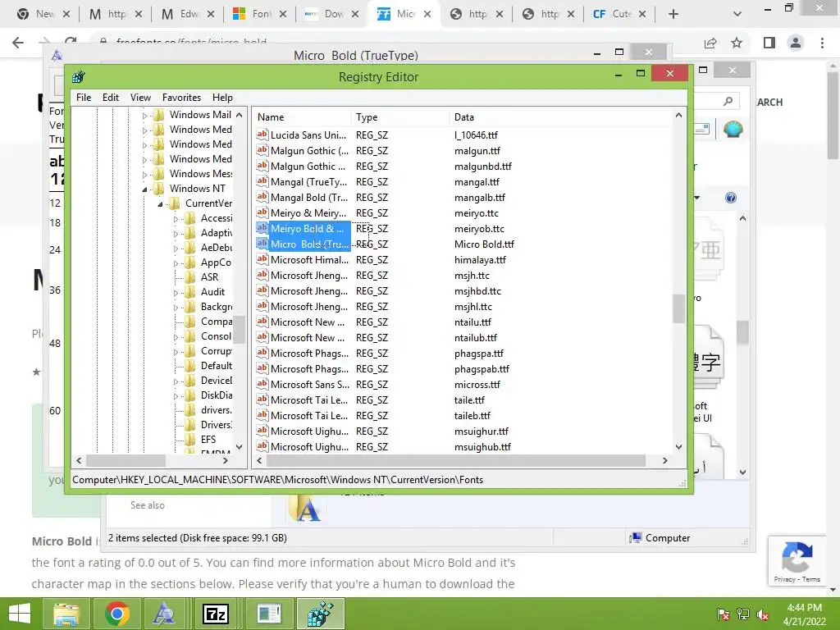The width and height of the screenshot is (840, 630).
Task: Sort values by Type column header
Action: [x=399, y=116]
